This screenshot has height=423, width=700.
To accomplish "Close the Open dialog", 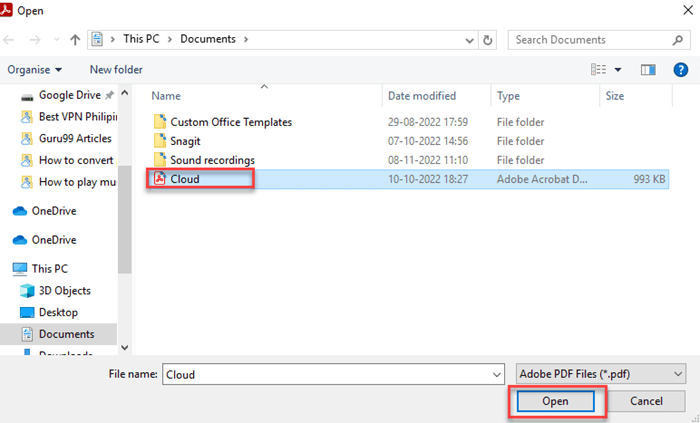I will [x=688, y=10].
